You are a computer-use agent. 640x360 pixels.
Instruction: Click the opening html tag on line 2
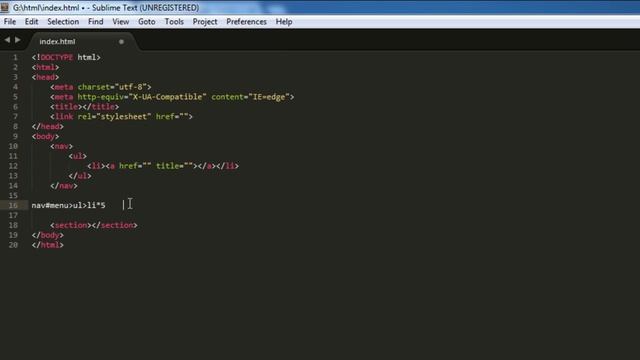point(45,67)
